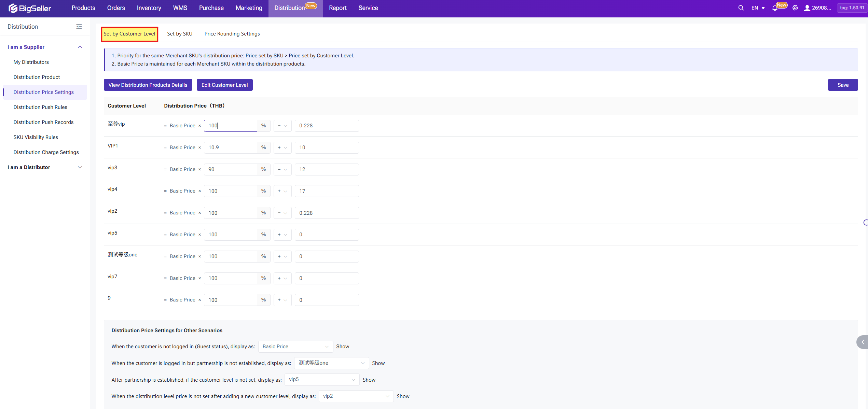
Task: Click the vip3 percentage input field
Action: [x=230, y=169]
